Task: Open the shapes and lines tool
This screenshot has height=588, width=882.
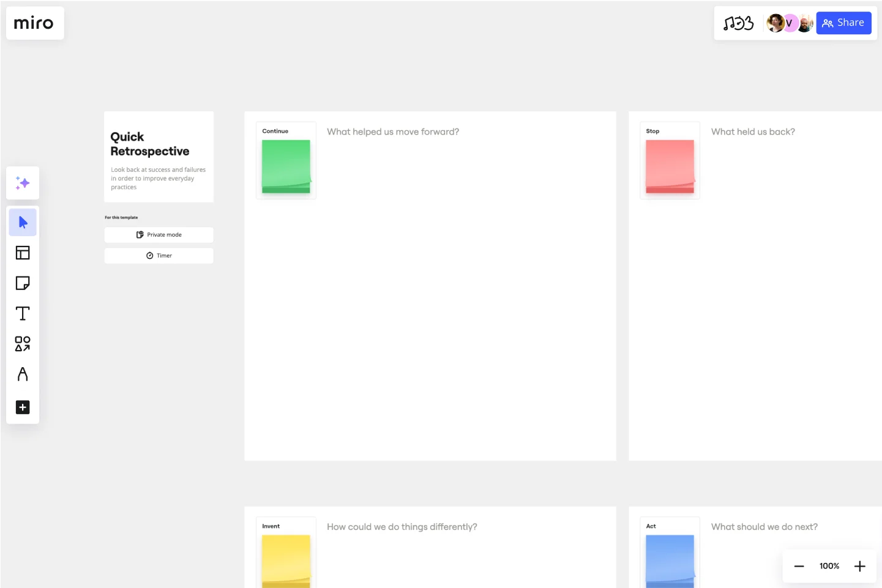Action: click(x=23, y=344)
